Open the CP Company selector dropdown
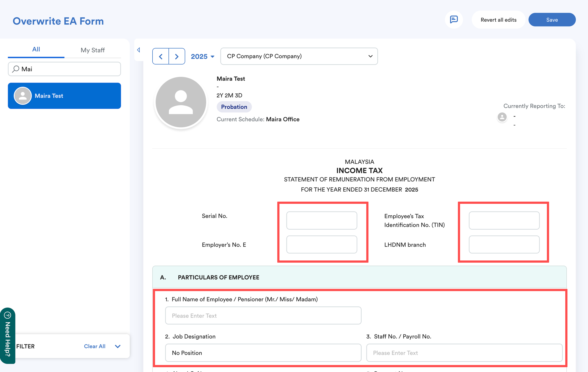588x372 pixels. point(299,56)
